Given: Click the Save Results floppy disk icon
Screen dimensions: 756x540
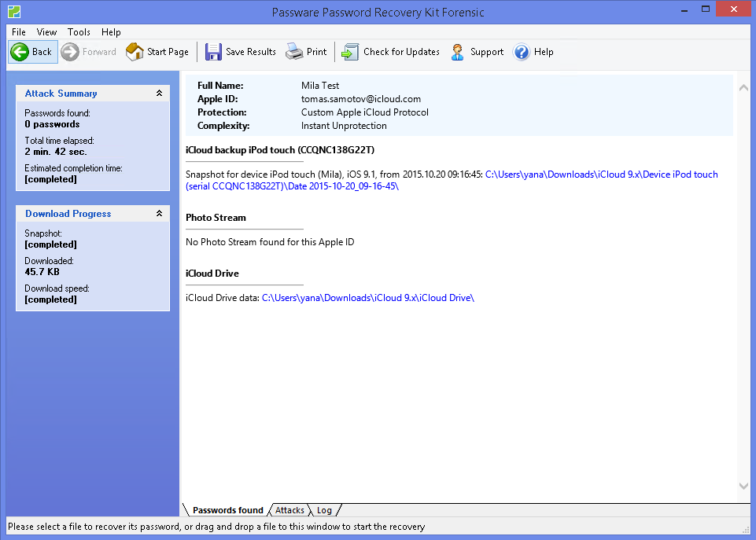Looking at the screenshot, I should pos(213,52).
